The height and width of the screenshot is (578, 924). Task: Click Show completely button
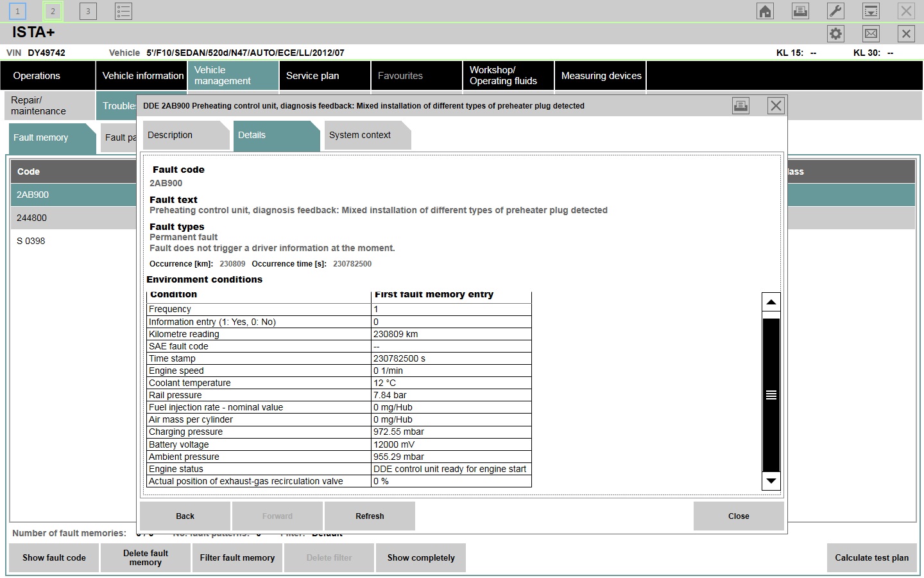tap(421, 558)
